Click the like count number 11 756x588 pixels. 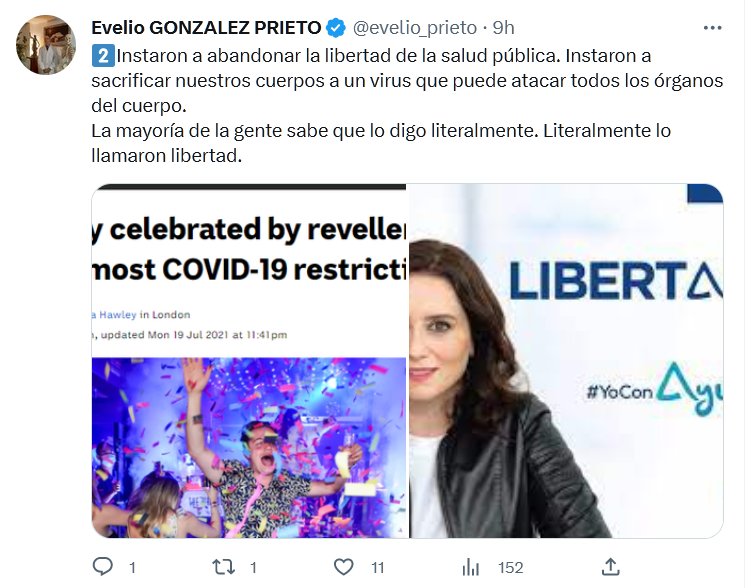378,568
